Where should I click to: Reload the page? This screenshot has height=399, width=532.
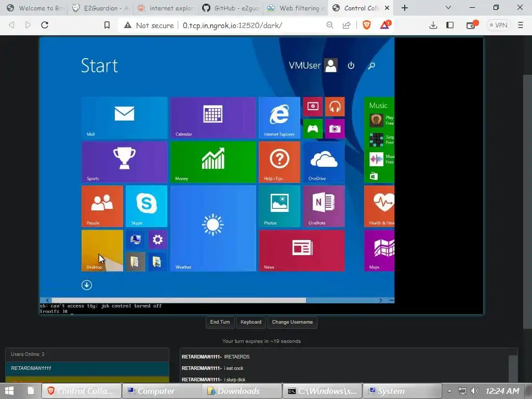click(x=45, y=25)
